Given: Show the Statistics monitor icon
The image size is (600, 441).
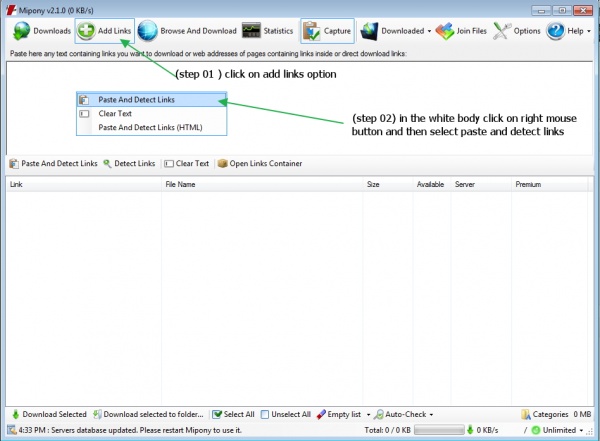Looking at the screenshot, I should point(251,31).
